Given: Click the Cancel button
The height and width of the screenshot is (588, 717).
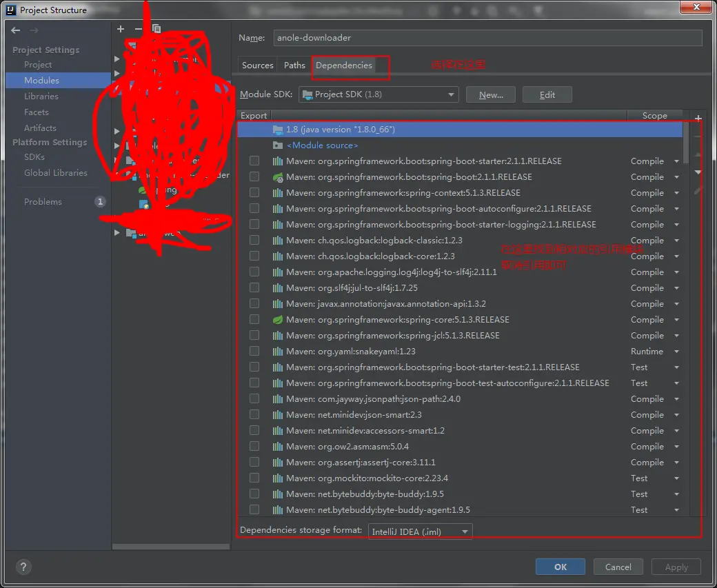Looking at the screenshot, I should [x=618, y=567].
